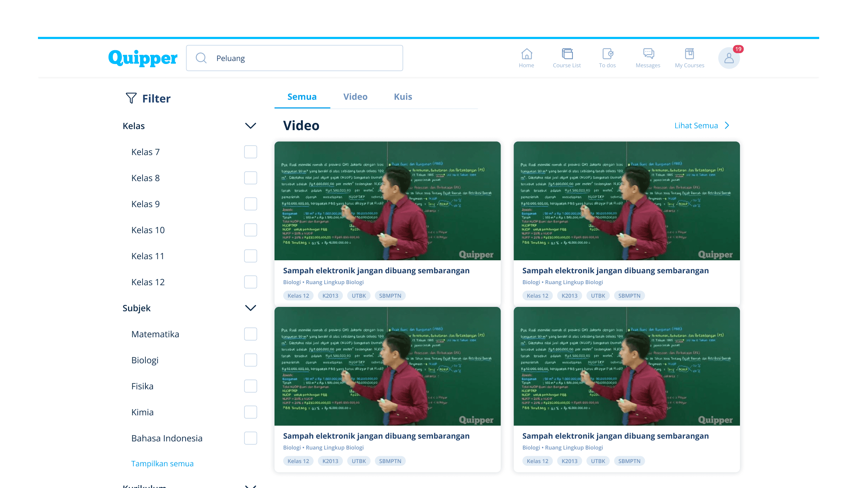Click Tampilkan semua under Subjek
This screenshot has width=868, height=488.
coord(162,463)
